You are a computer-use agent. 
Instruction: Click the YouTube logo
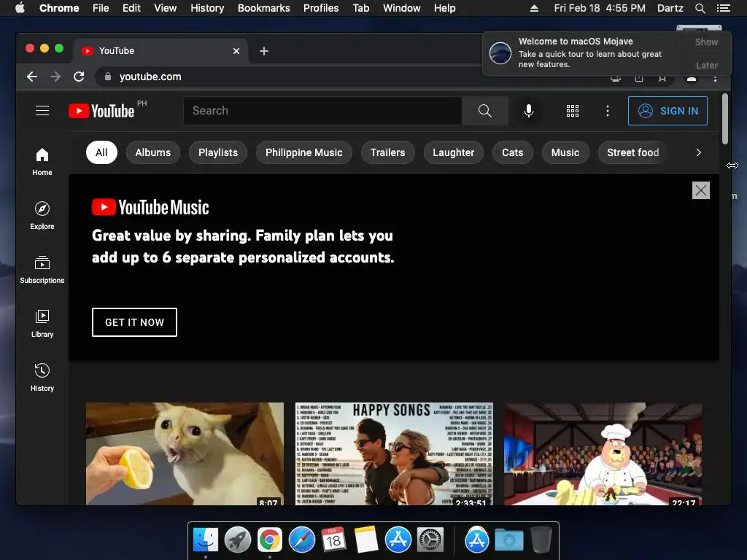(101, 111)
